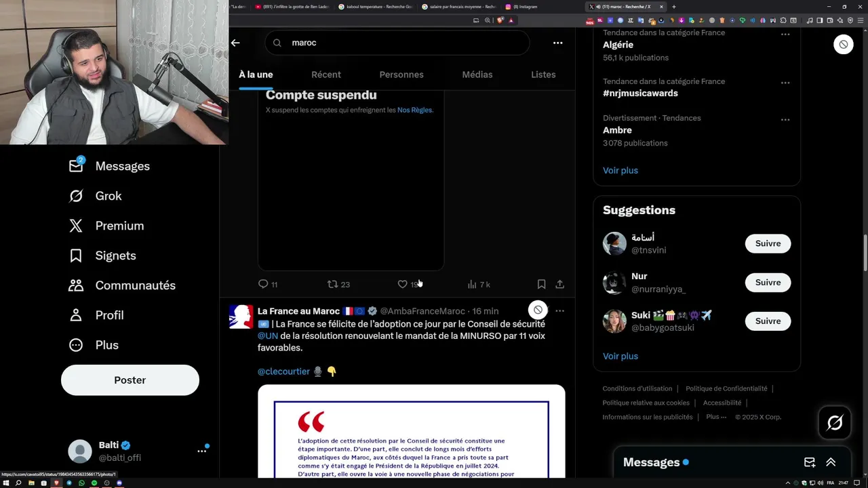Open 'La France au Maroc' account name
868x488 pixels.
(x=298, y=311)
